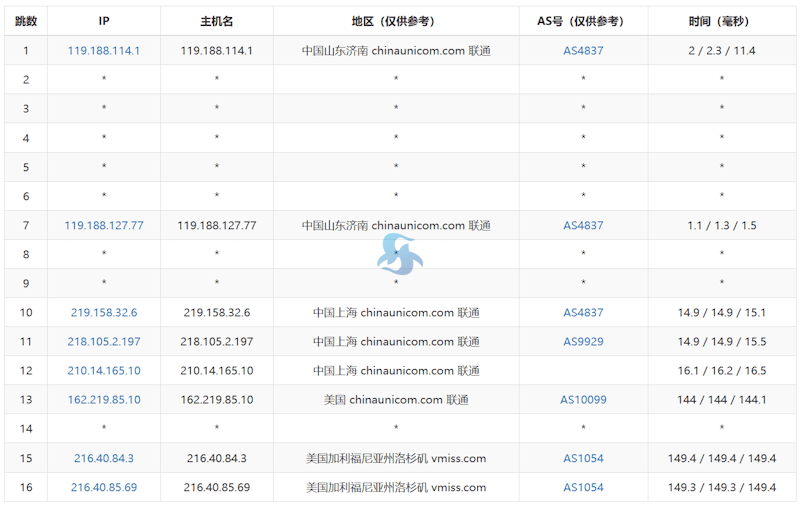
Task: Click time value 1.1 / 1.3 / 1.5
Action: tap(721, 225)
